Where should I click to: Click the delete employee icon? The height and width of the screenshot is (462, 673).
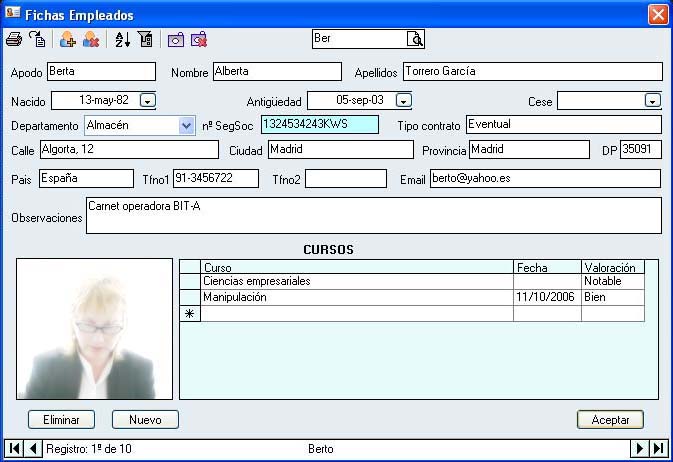point(91,40)
